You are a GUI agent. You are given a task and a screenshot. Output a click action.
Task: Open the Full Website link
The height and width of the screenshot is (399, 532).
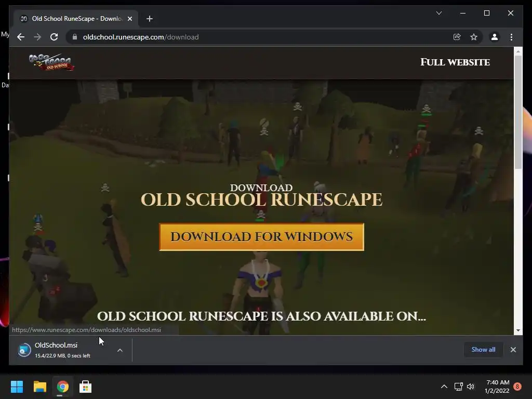coord(455,62)
